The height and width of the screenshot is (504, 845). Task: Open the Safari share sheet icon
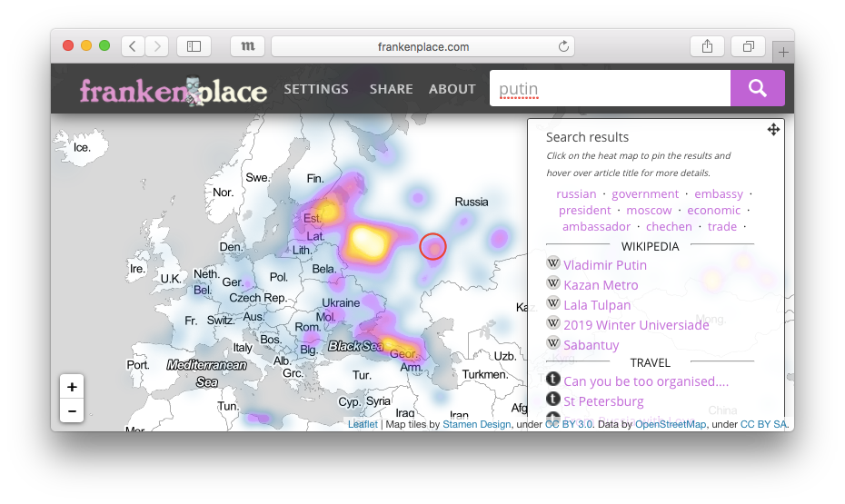pyautogui.click(x=707, y=46)
